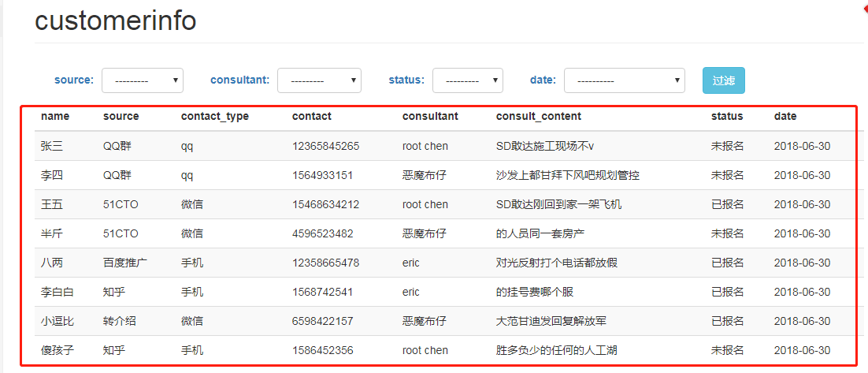Click date 2018-06-30 in 小逗比 row
This screenshot has height=373, width=868.
(x=802, y=322)
